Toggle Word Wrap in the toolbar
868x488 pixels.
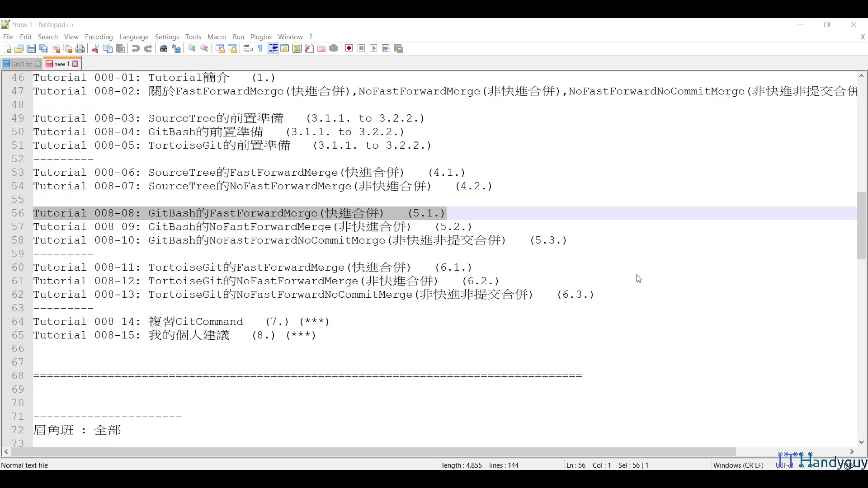[x=248, y=48]
